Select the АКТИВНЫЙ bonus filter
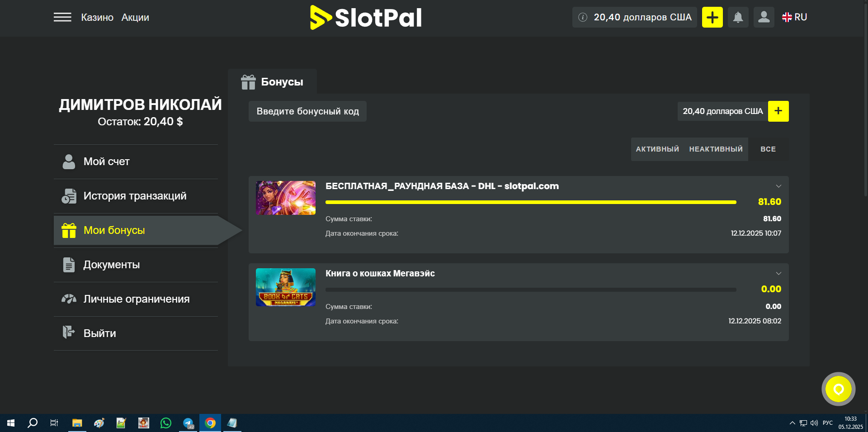Screen dimensions: 868x432 [657, 149]
